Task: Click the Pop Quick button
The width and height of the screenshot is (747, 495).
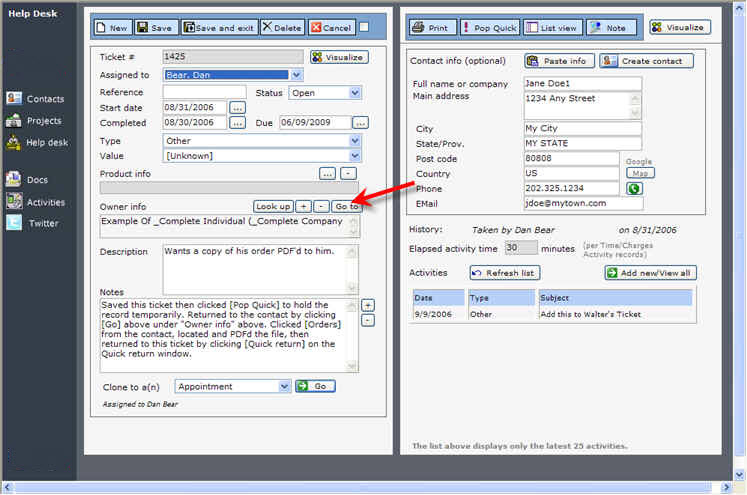Action: tap(489, 28)
